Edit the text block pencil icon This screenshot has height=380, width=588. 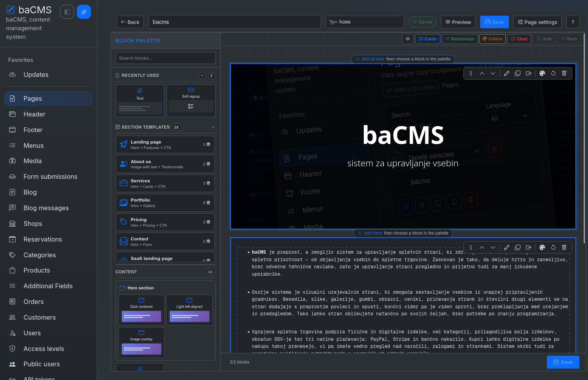pos(506,247)
